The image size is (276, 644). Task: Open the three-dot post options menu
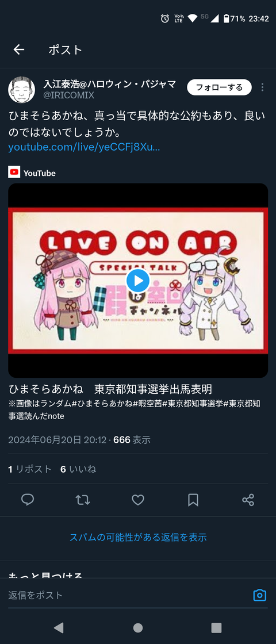[x=262, y=87]
